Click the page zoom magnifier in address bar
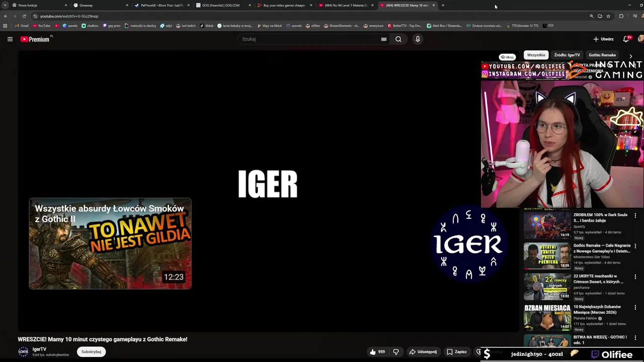Screen dimensions: 644x362 pos(592,16)
